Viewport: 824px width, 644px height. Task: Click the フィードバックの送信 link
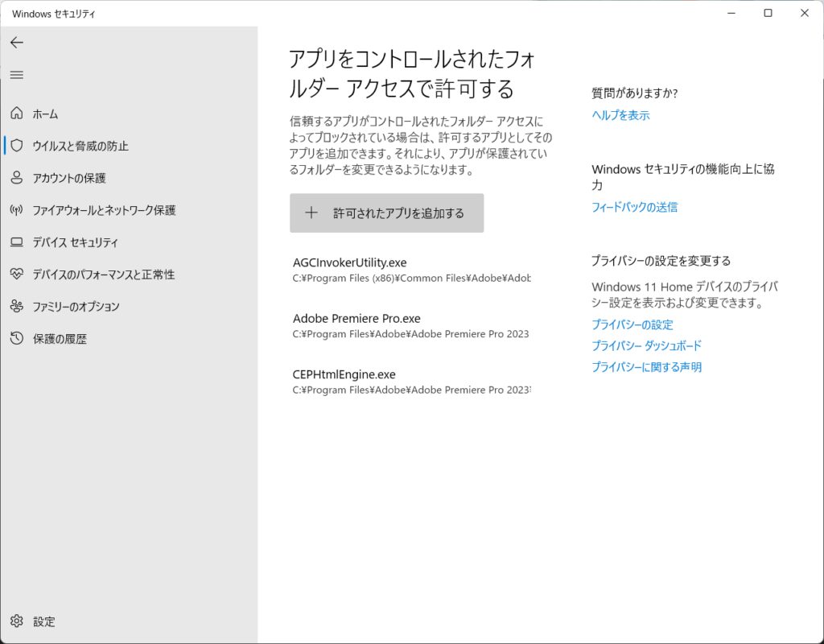coord(634,207)
